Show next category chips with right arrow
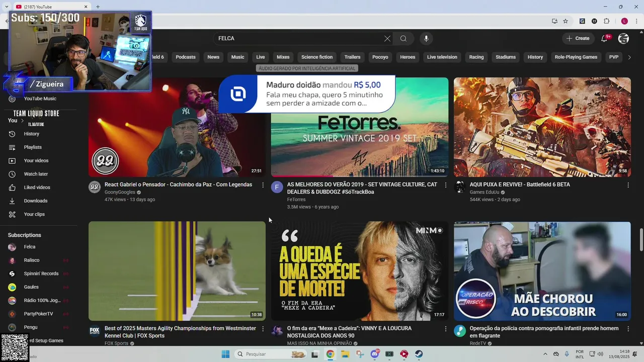The image size is (644, 362). coord(629,57)
